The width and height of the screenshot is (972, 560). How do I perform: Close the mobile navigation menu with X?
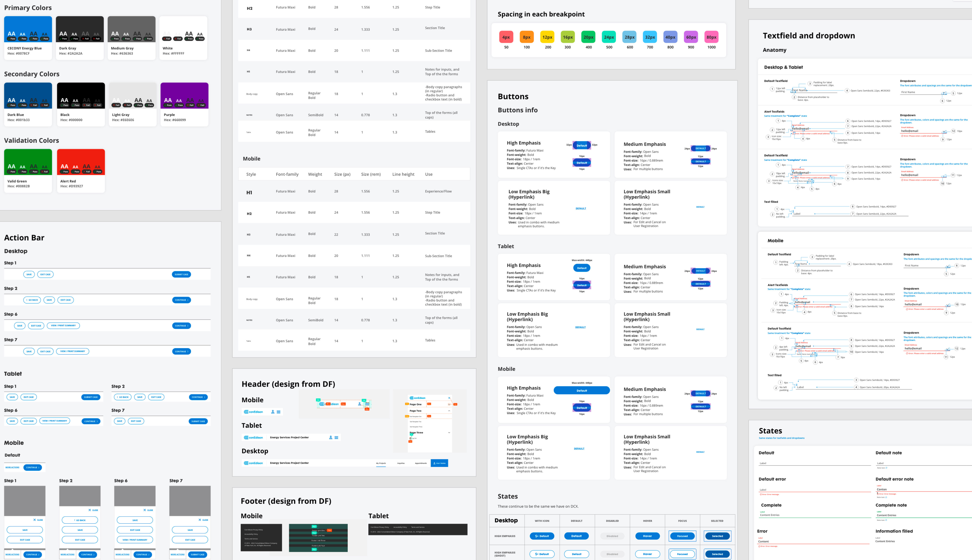click(x=449, y=398)
